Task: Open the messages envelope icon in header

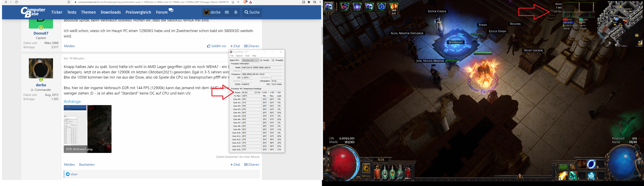Action: click(x=227, y=12)
